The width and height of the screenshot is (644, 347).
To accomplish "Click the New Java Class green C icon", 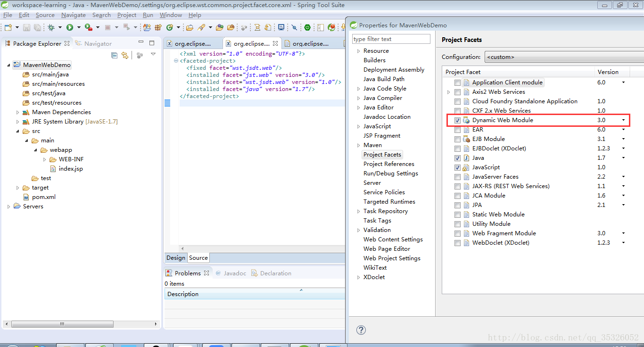I will 169,27.
